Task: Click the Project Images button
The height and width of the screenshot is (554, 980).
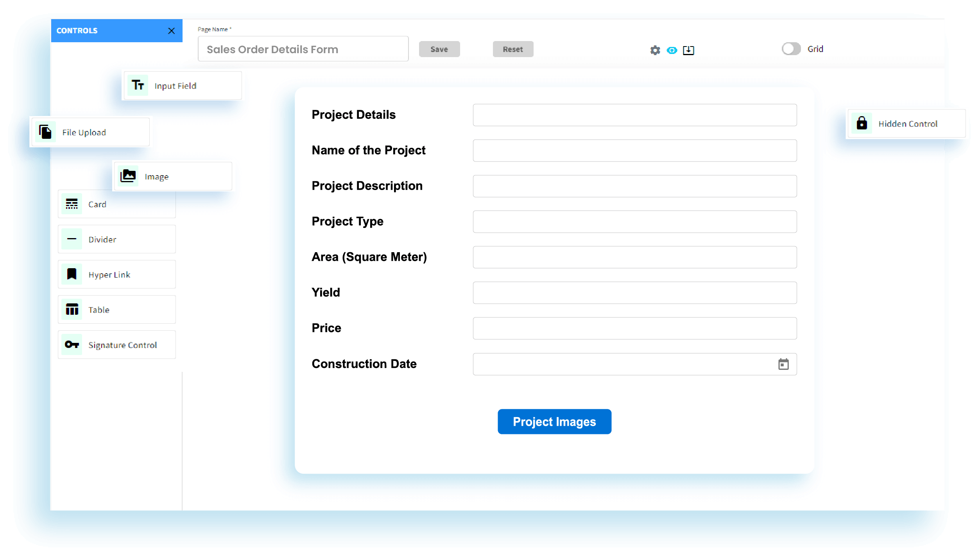Action: pos(554,421)
